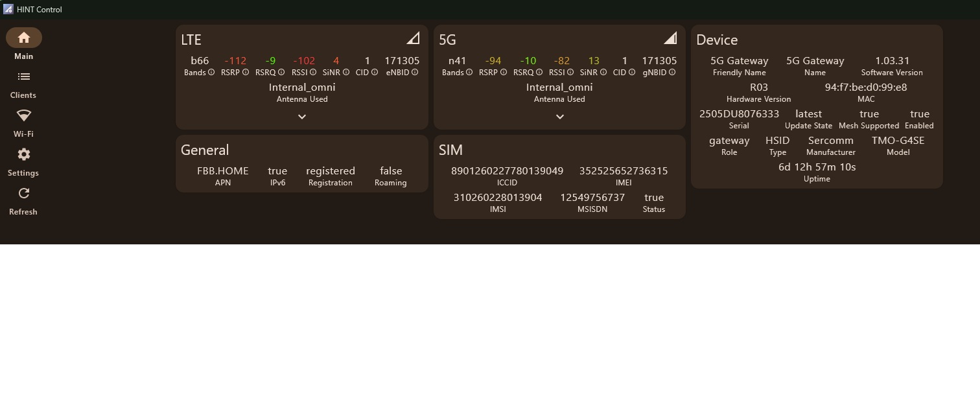Click info icon next to LTE RSRP
Viewport: 980px width, 420px height.
246,73
